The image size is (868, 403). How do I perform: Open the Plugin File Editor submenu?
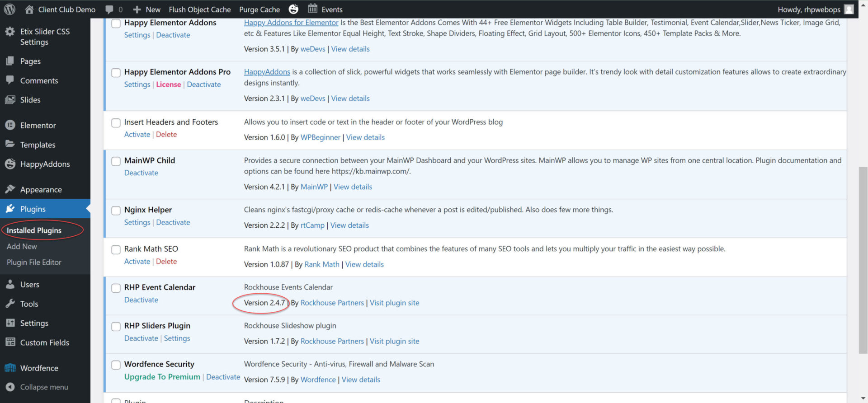coord(34,262)
